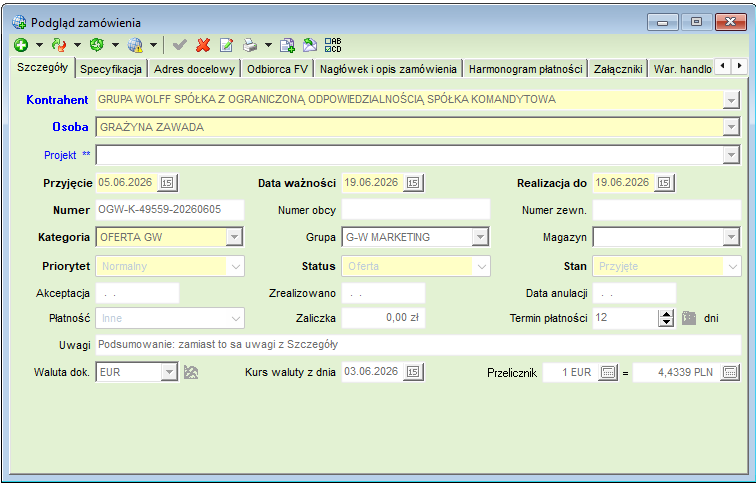Open the Projekt dropdown list
Image resolution: width=756 pixels, height=483 pixels.
click(731, 155)
